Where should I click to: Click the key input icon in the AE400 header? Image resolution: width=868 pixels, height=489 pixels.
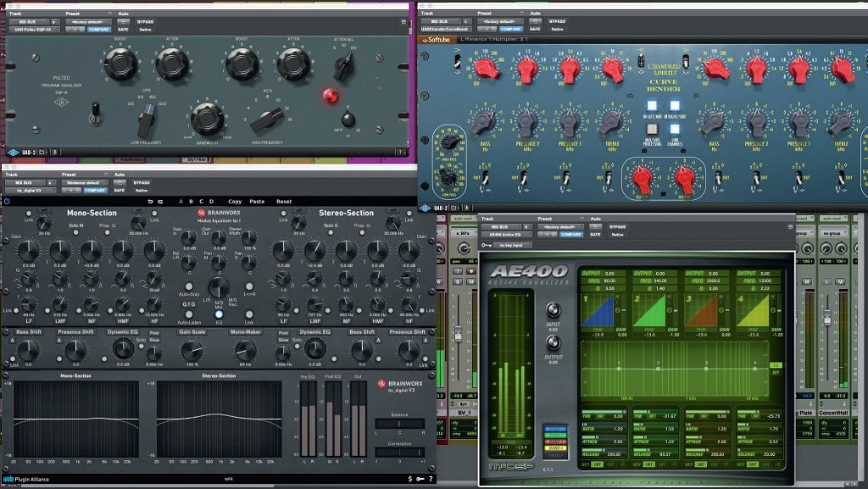[x=487, y=245]
